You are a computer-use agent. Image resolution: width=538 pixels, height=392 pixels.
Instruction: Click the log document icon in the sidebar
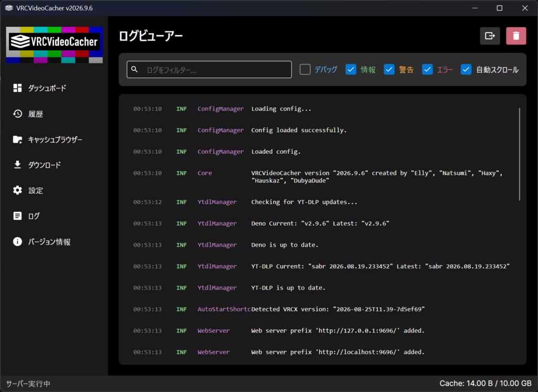[x=17, y=216]
